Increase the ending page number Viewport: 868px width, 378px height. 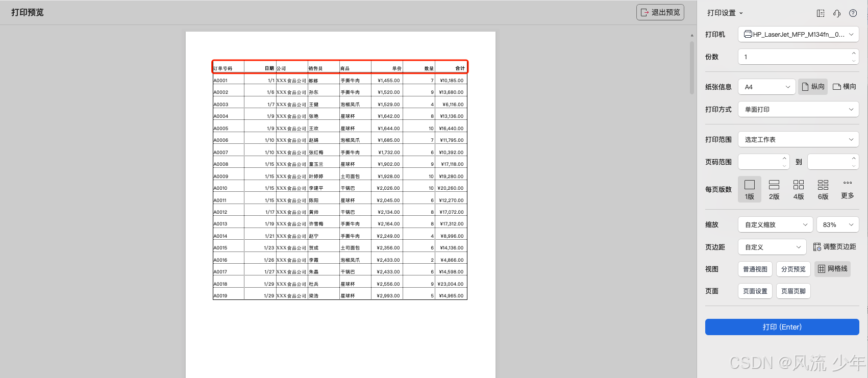click(854, 158)
